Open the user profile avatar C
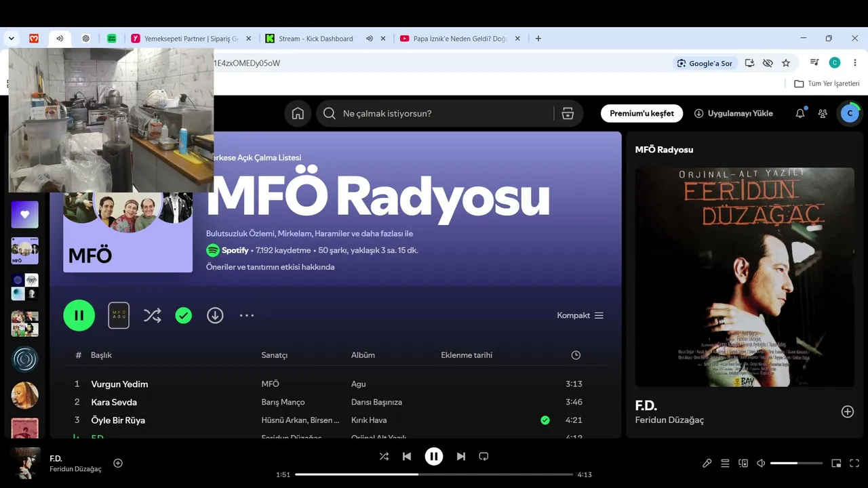The height and width of the screenshot is (488, 868). click(850, 113)
